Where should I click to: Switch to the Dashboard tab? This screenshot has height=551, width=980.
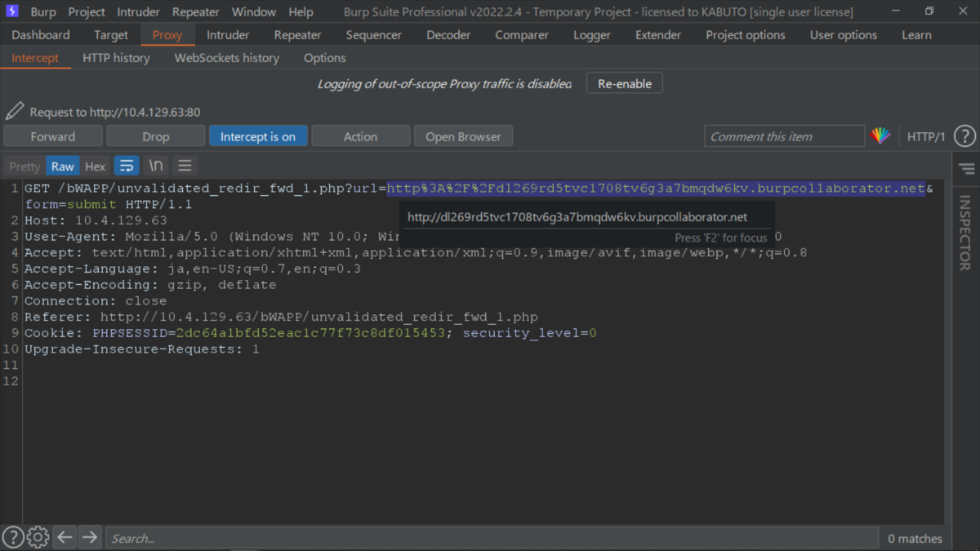[41, 35]
